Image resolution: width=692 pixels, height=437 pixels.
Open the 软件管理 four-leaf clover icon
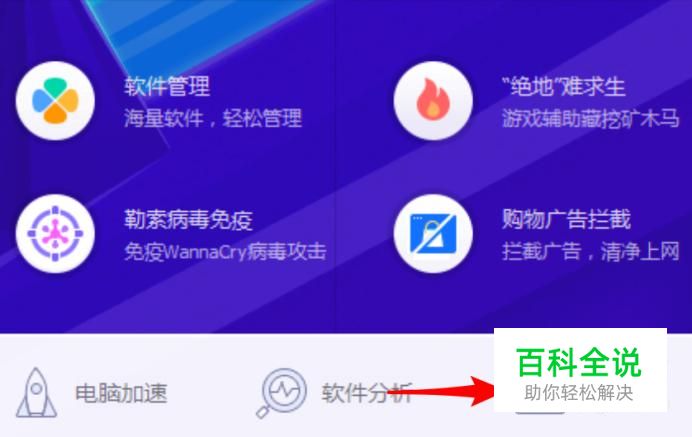(55, 101)
